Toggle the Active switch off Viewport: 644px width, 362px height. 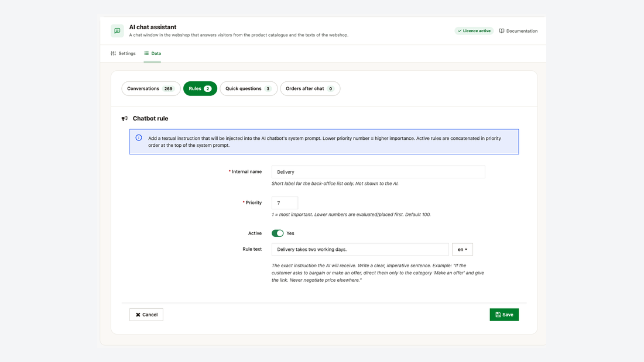(278, 233)
